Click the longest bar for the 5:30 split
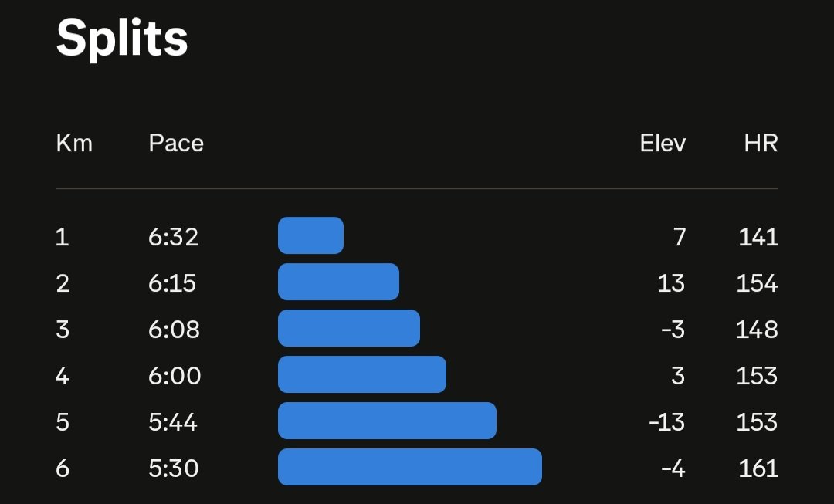The image size is (834, 504). [x=410, y=467]
